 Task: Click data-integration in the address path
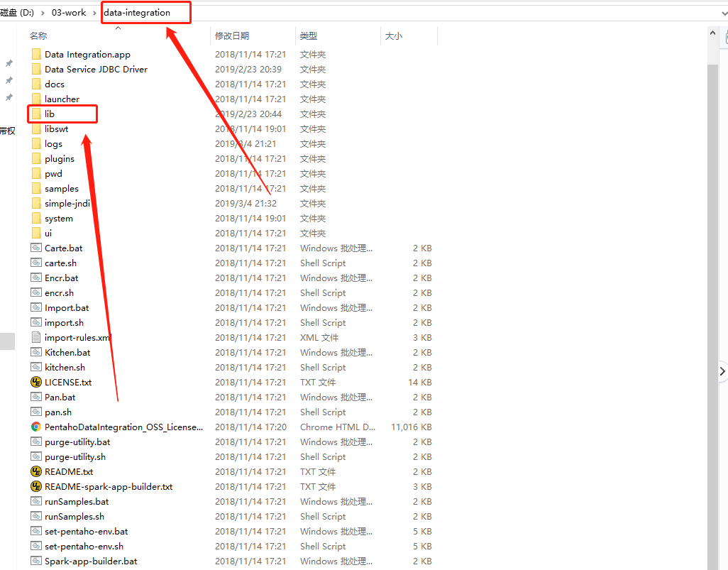137,13
